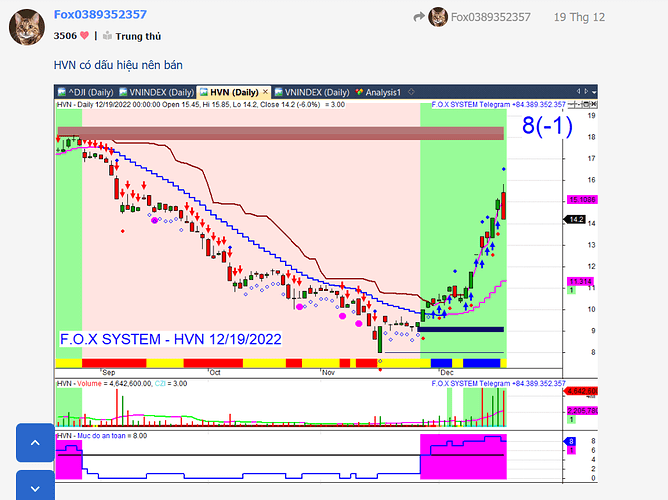Switch to the ^DJI (Daily) tab
The image size is (668, 500).
86,92
